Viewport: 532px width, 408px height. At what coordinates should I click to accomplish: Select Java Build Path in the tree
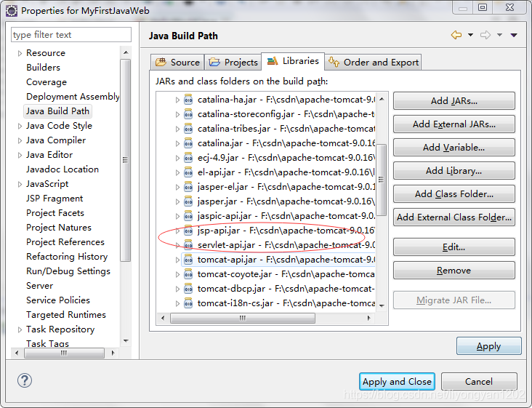[57, 111]
